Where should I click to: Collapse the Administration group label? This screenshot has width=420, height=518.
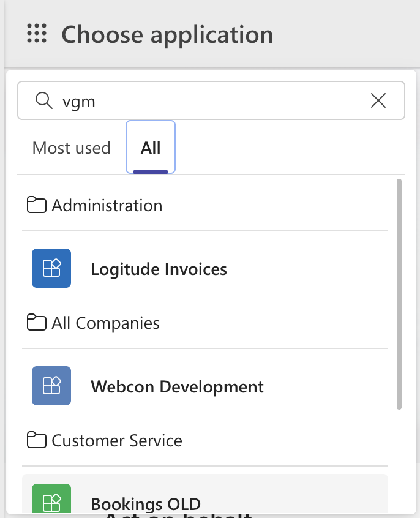[x=107, y=205]
